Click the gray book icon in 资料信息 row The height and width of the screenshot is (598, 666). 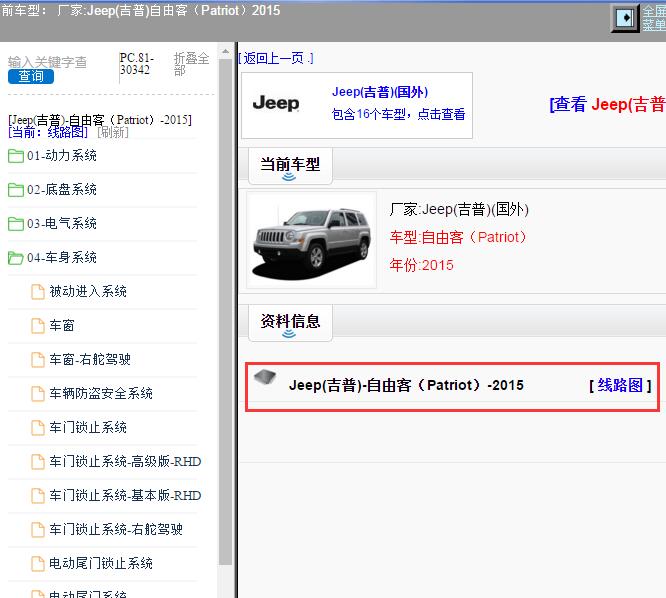265,376
